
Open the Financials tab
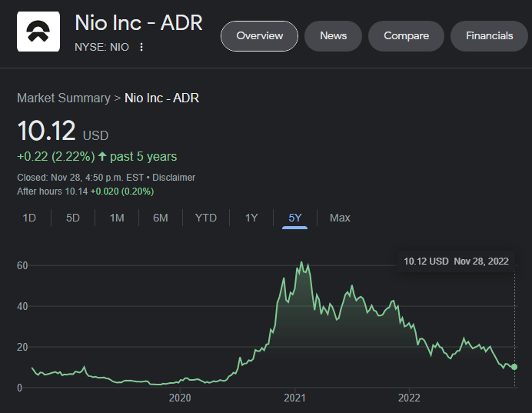click(489, 36)
